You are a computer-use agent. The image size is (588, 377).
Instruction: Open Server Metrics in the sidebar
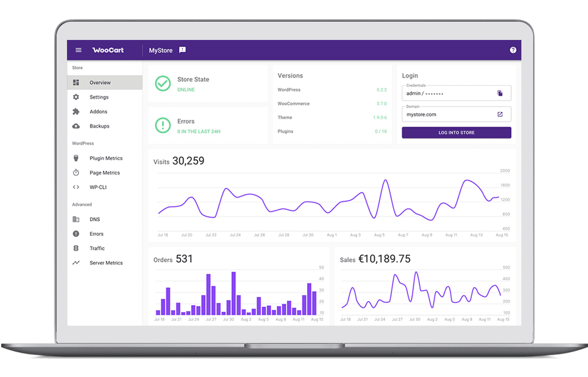tap(105, 263)
